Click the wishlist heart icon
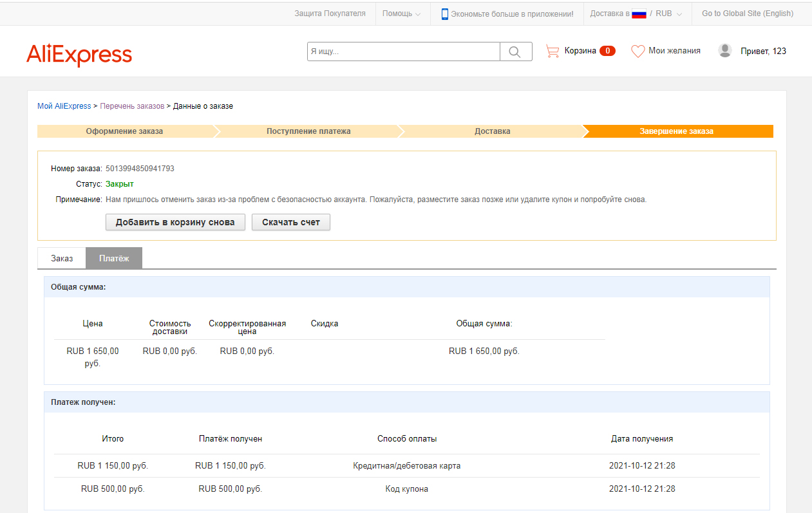The height and width of the screenshot is (513, 812). click(637, 51)
